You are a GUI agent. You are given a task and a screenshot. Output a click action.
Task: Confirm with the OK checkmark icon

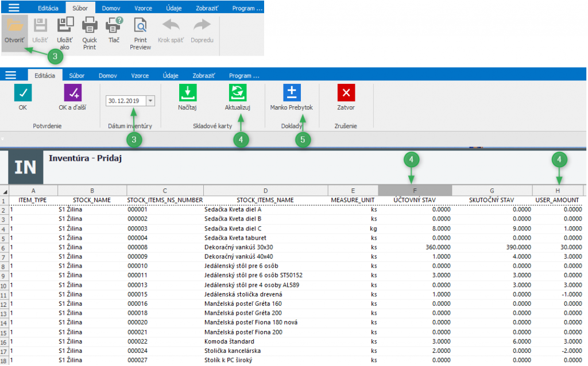[23, 93]
